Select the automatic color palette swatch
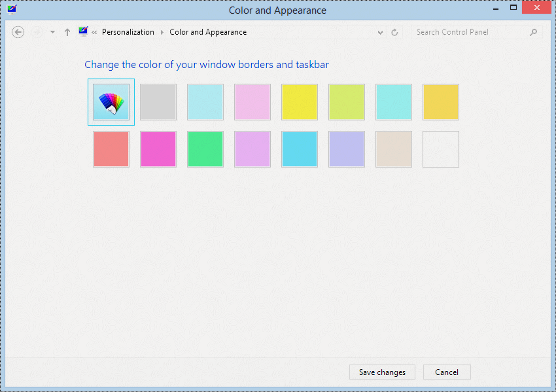This screenshot has width=556, height=392. coord(111,102)
